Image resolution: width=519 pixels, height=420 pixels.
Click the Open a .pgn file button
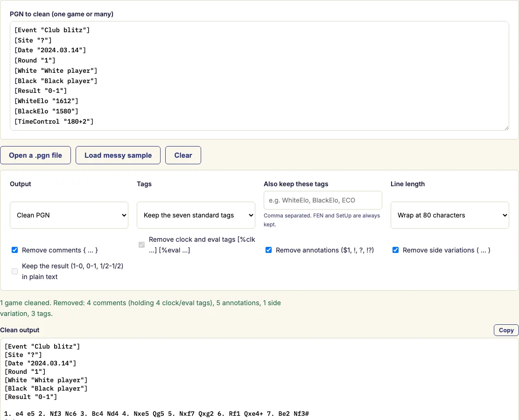(x=35, y=155)
